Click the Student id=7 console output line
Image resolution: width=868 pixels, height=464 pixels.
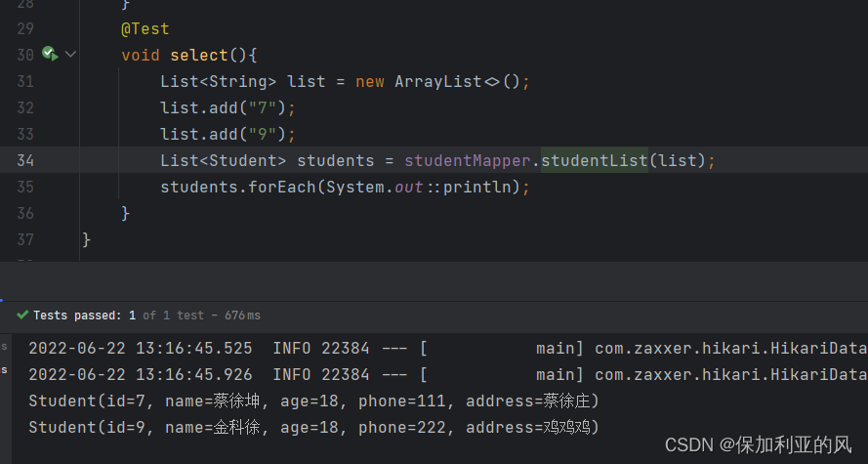point(312,401)
